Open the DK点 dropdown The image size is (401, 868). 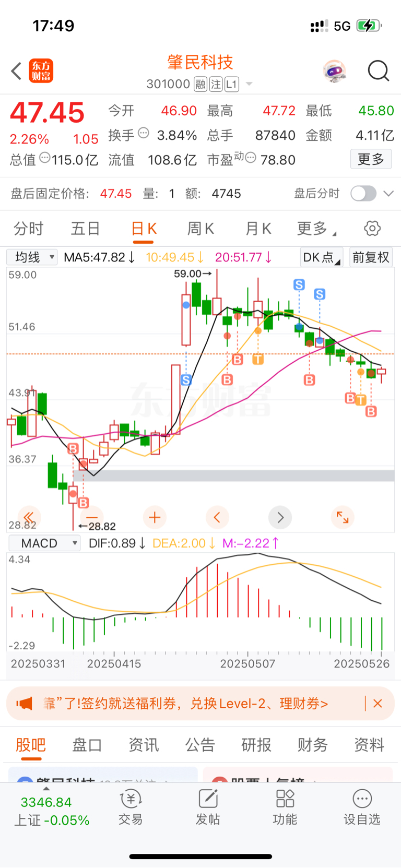click(322, 257)
